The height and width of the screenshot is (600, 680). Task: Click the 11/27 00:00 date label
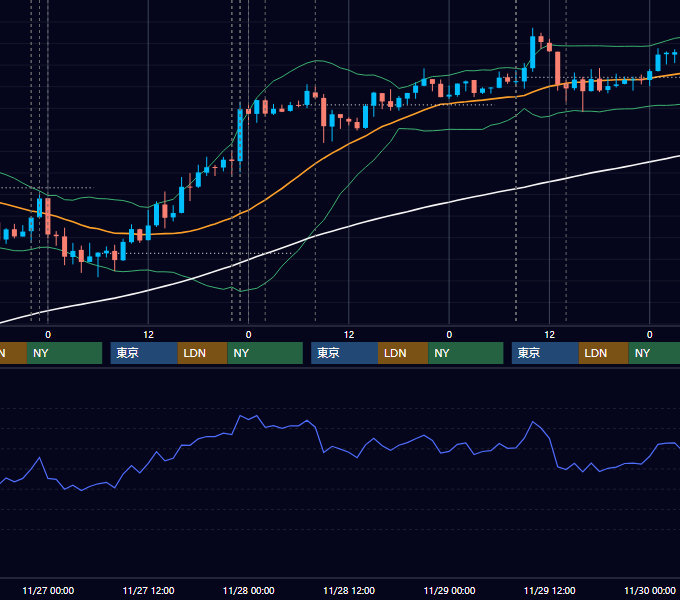(48, 590)
